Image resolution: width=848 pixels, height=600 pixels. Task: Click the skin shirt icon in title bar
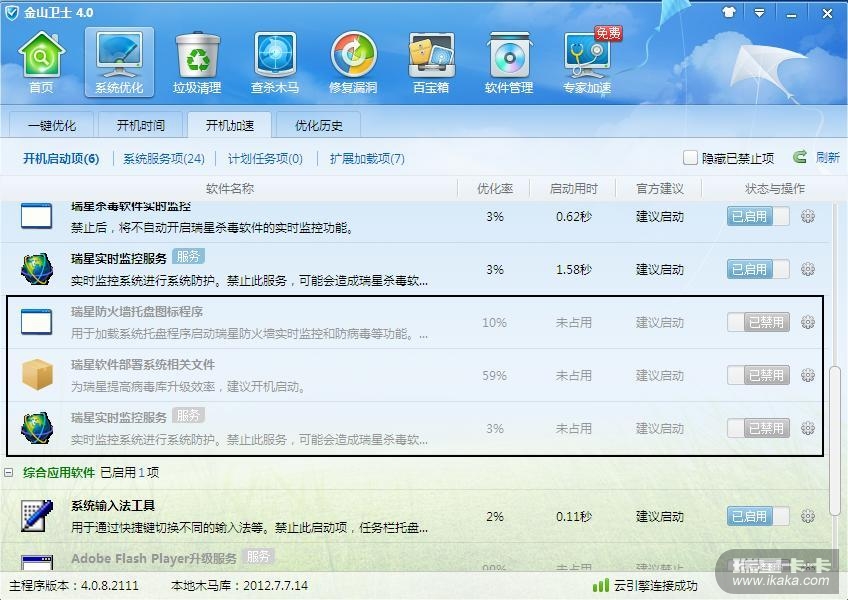(x=729, y=12)
